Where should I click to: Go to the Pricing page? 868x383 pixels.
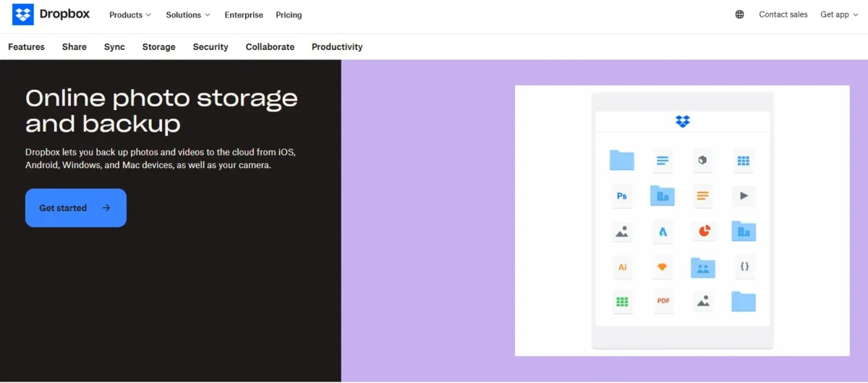289,14
